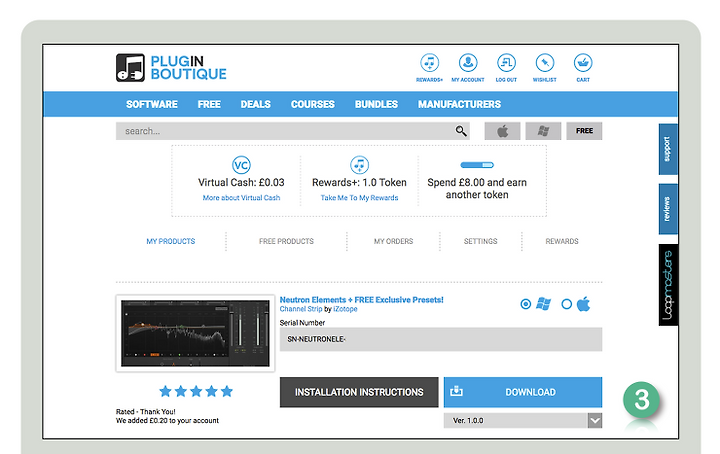Screen dimensions: 720x454
Task: Filter by Windows icon button
Action: (543, 131)
